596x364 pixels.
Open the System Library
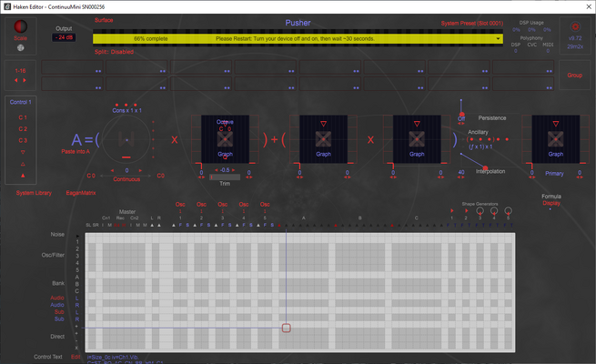(34, 193)
